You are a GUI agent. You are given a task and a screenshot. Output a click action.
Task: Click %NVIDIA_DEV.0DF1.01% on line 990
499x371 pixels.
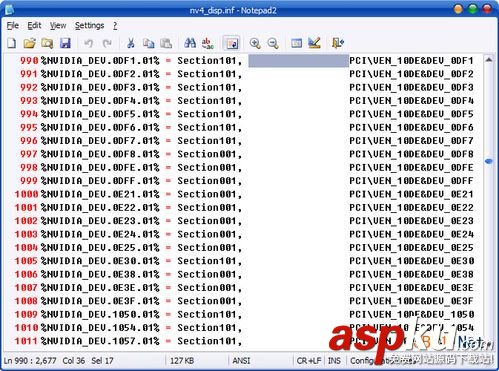[100, 61]
